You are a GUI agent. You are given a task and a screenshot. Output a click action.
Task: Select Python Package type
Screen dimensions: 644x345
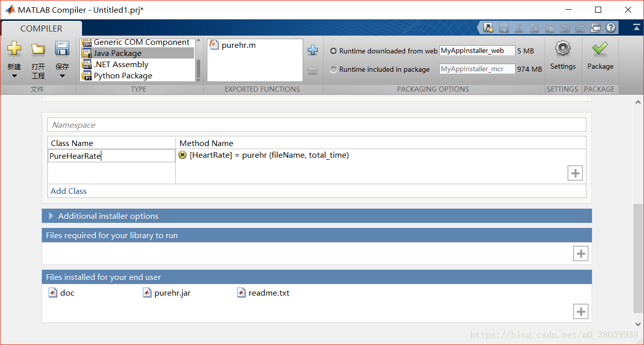coord(123,75)
